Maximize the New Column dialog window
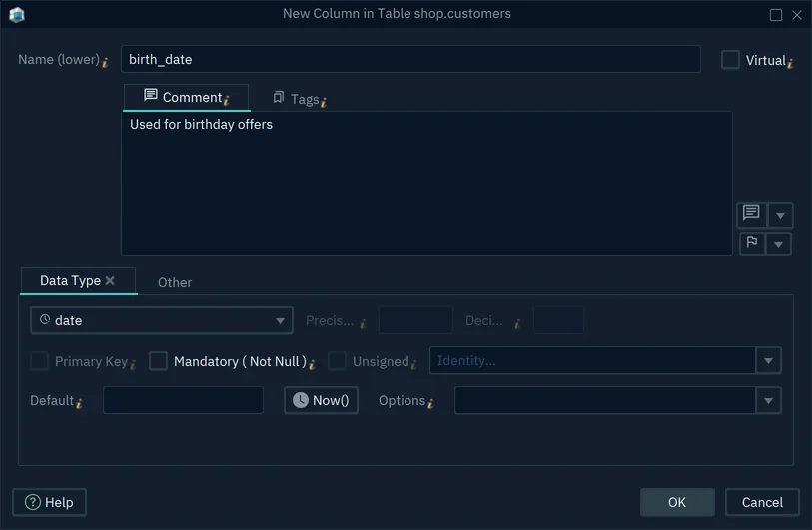 (776, 15)
